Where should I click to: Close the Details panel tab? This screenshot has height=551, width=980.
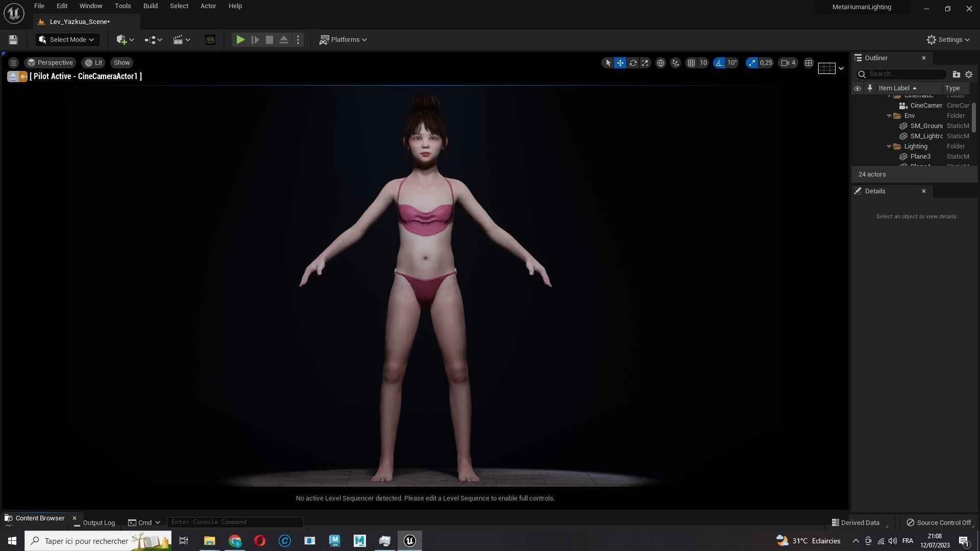(x=924, y=191)
